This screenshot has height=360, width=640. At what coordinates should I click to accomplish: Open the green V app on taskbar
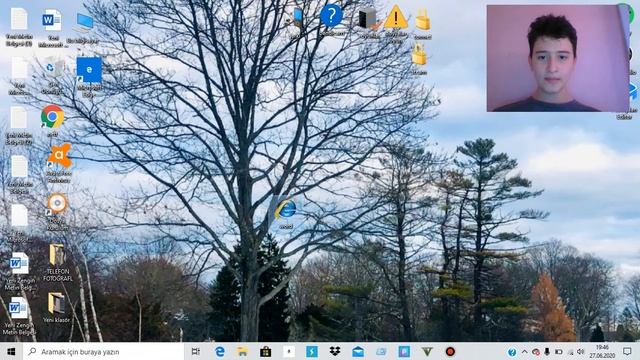(427, 351)
